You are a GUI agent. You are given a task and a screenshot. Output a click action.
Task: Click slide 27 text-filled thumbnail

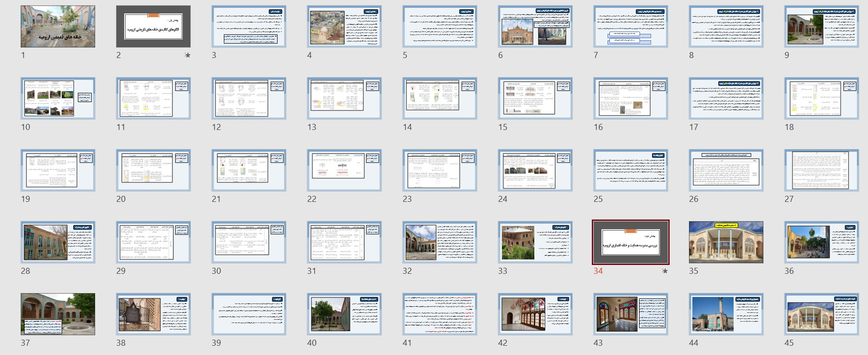(822, 170)
